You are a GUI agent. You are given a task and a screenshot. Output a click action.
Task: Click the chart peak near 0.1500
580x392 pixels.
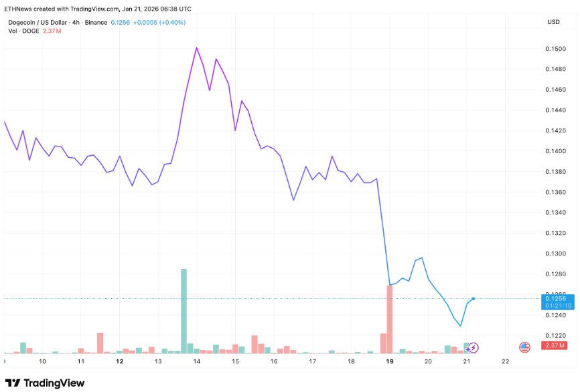click(x=196, y=47)
